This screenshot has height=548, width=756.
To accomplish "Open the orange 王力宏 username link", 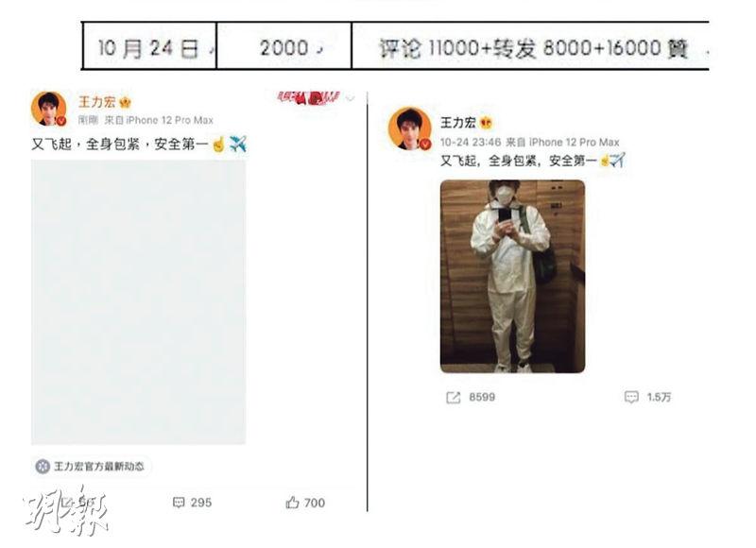I will [97, 102].
